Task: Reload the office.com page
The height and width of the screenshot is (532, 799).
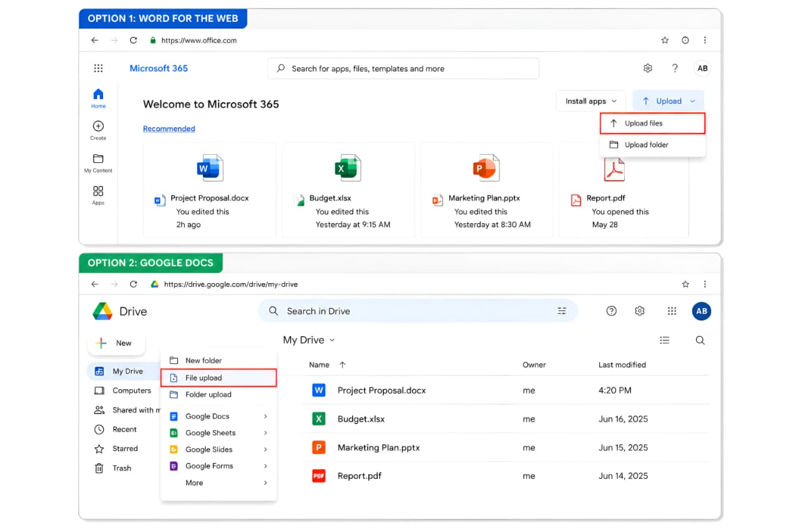Action: coord(133,40)
